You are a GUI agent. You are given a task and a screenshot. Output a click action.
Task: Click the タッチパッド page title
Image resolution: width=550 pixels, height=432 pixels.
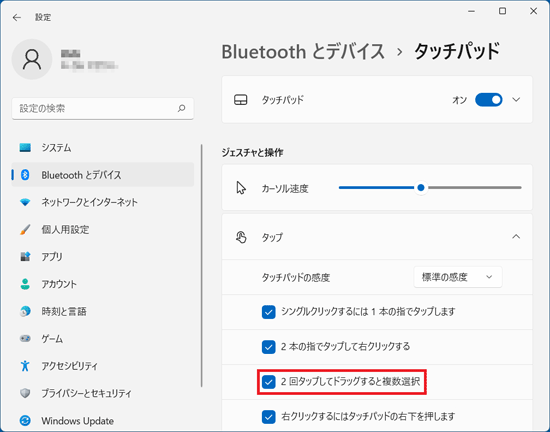[457, 52]
